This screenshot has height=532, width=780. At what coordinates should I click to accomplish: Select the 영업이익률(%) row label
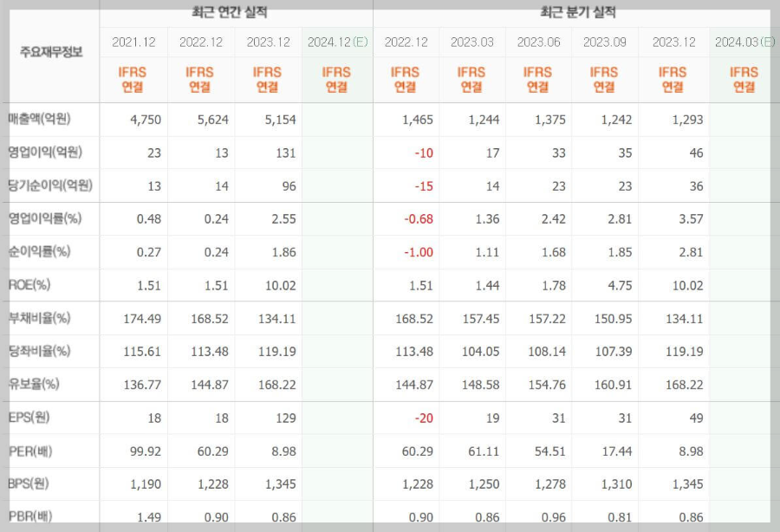tap(45, 218)
